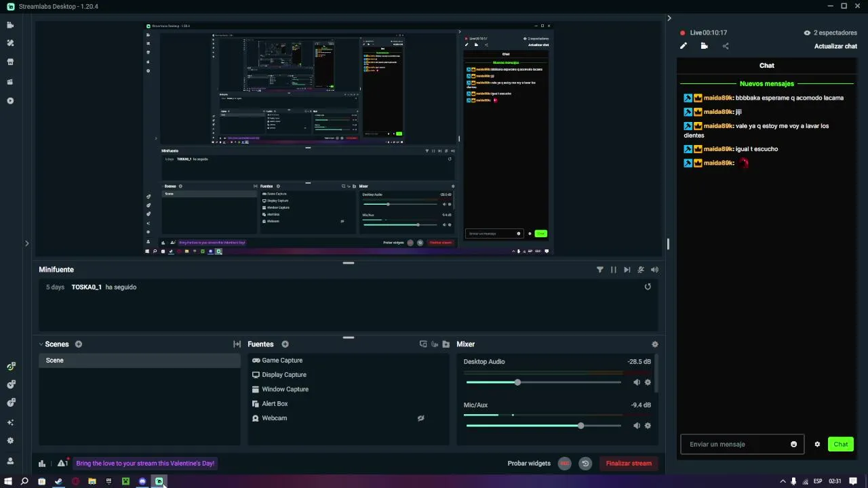Collapse the chat panel with the top chevron arrow
This screenshot has width=868, height=488.
tap(669, 18)
